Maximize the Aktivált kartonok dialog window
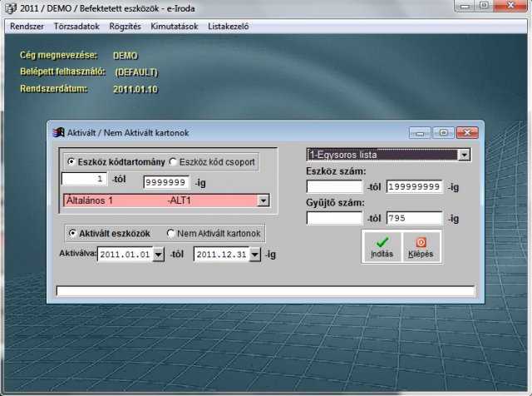This screenshot has height=396, width=532. pos(442,132)
